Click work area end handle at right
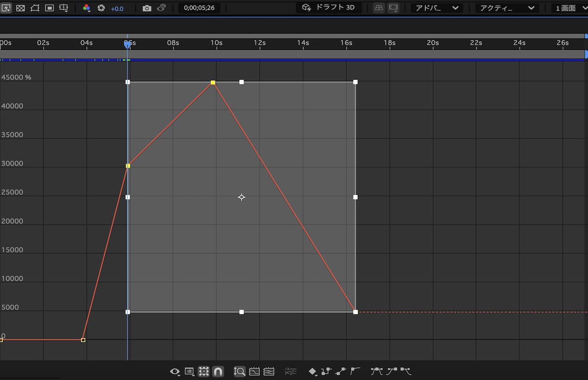 586,54
